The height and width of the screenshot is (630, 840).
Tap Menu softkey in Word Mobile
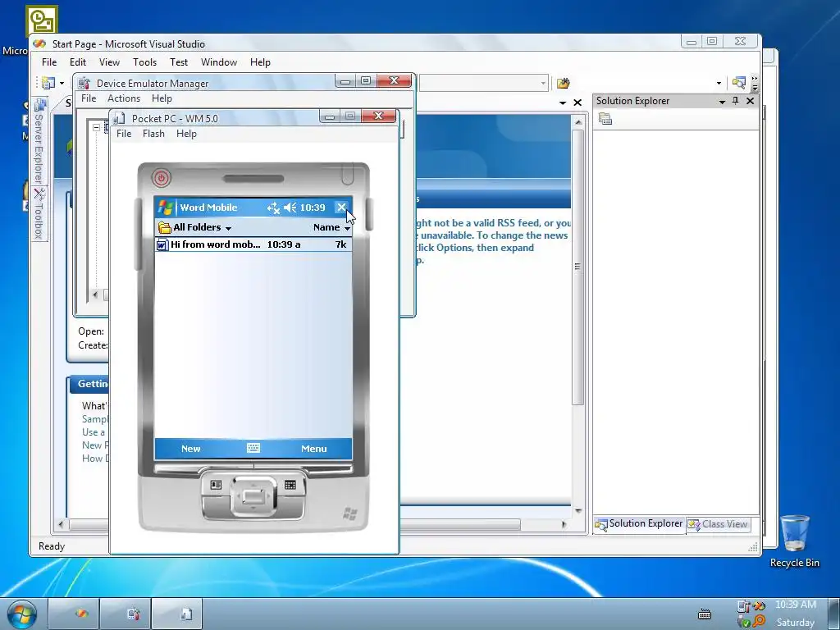click(x=314, y=449)
